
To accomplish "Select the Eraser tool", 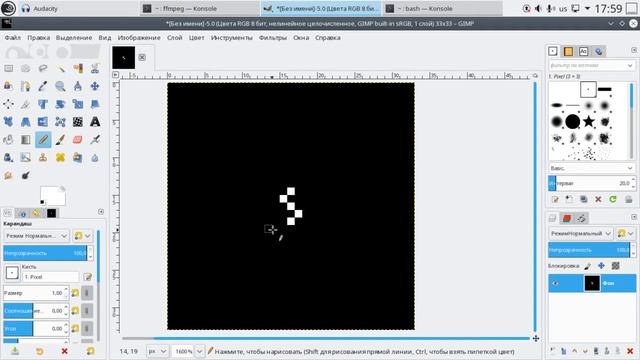I will point(78,140).
